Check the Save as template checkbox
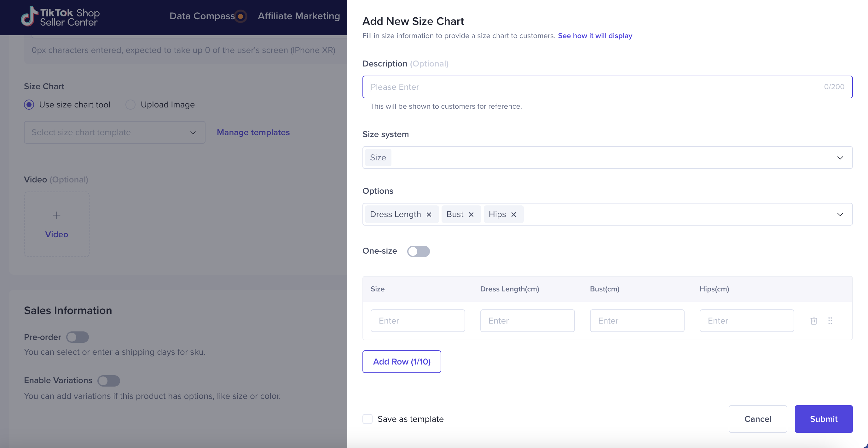Viewport: 868px width, 448px height. [367, 419]
